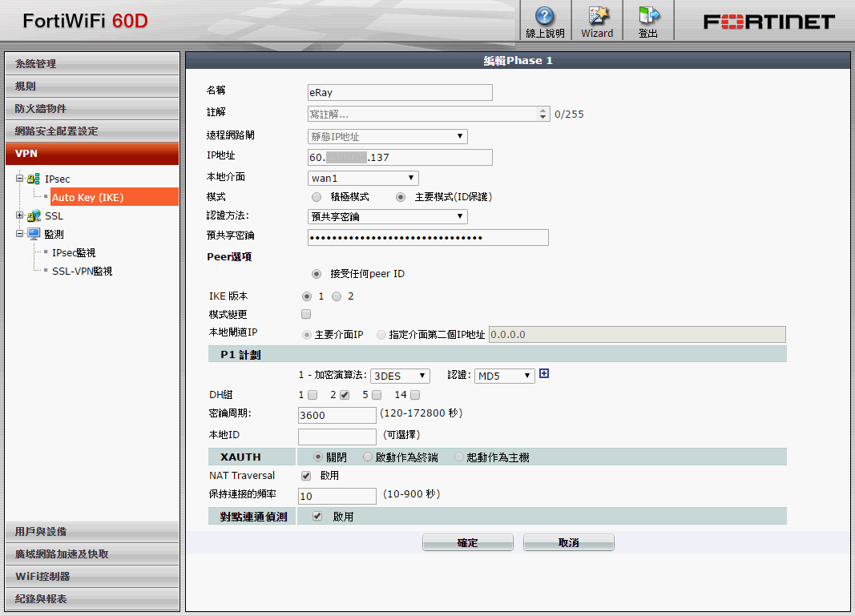This screenshot has height=616, width=855.
Task: Open the 3DES encryption algorithm dropdown
Action: click(400, 376)
